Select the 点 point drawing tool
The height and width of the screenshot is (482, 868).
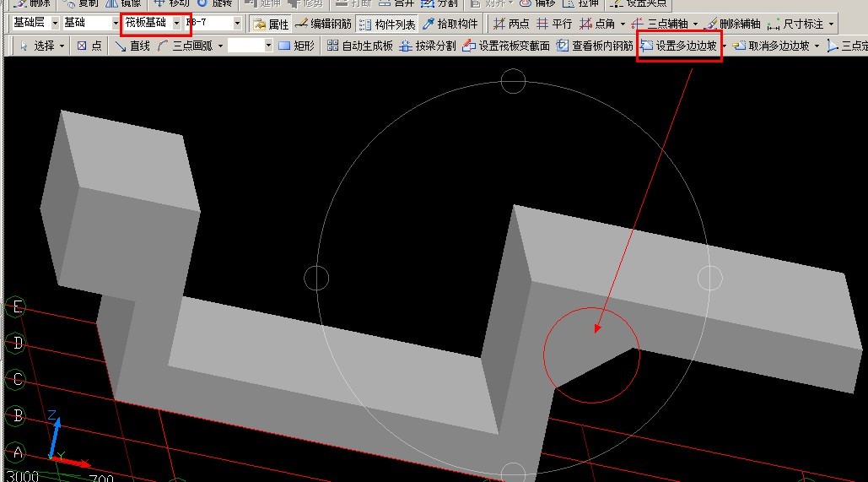click(89, 46)
